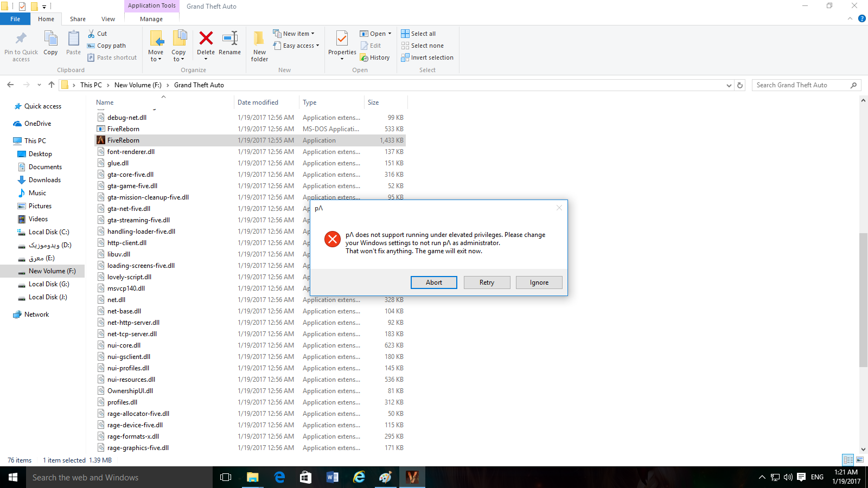Switch to details view layout icon
The height and width of the screenshot is (488, 868).
pos(848,460)
